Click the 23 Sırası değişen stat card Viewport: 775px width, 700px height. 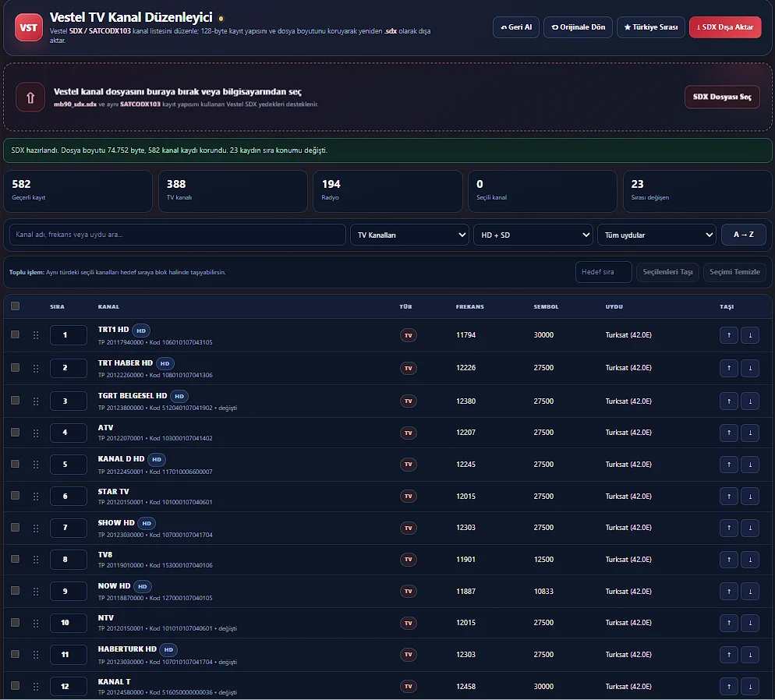point(697,191)
